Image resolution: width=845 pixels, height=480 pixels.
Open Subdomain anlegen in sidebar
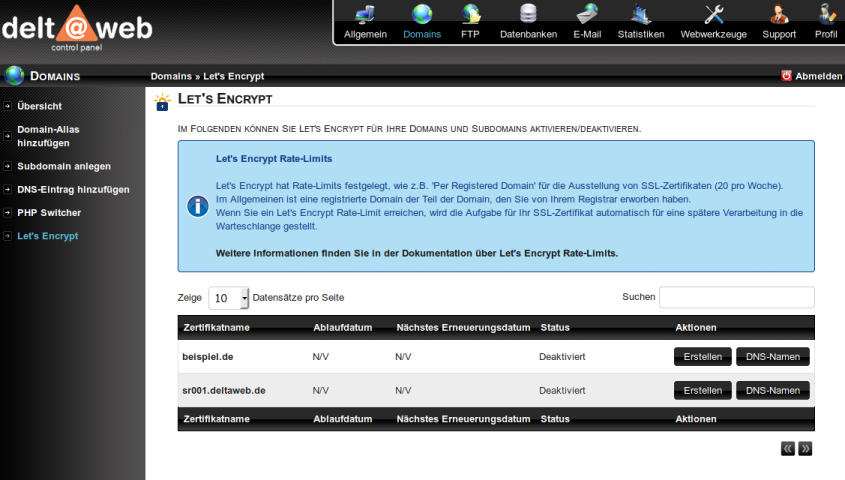[x=64, y=166]
